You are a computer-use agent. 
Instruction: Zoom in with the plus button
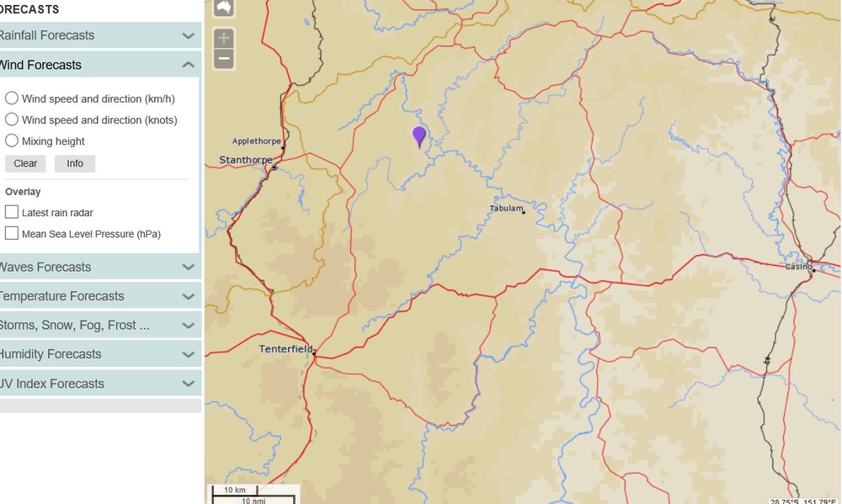[x=224, y=39]
